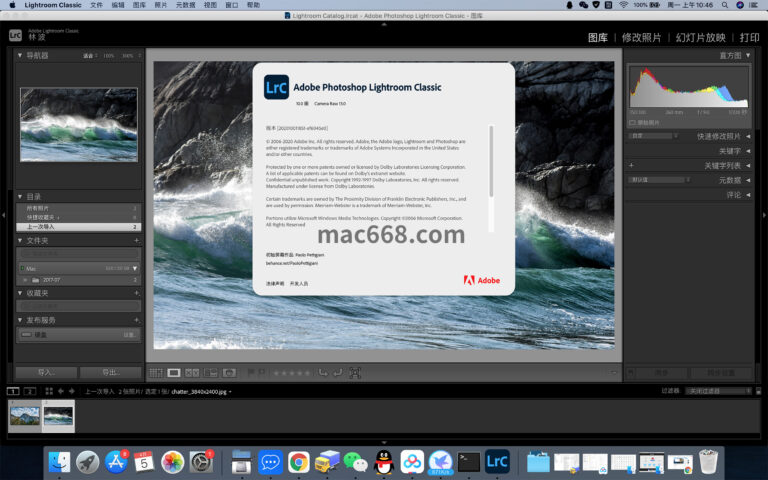This screenshot has width=768, height=480.
Task: Open Survey view in toolbar
Action: pos(211,373)
